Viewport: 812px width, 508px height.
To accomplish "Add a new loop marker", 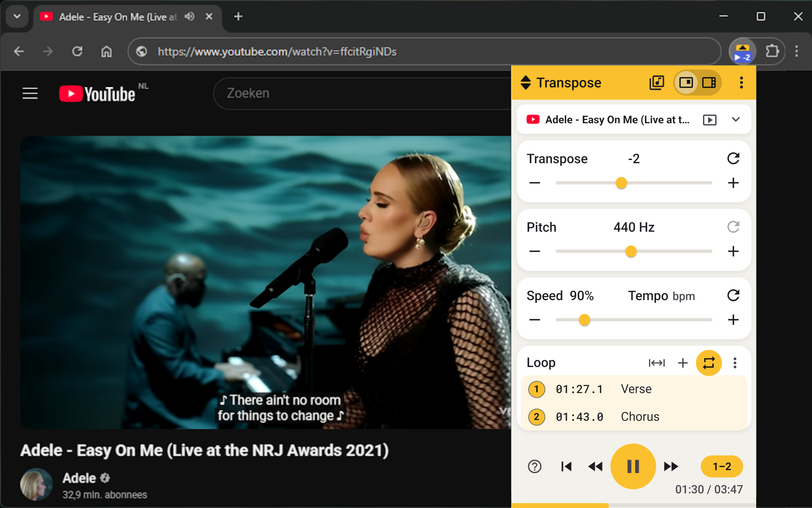I will [683, 363].
